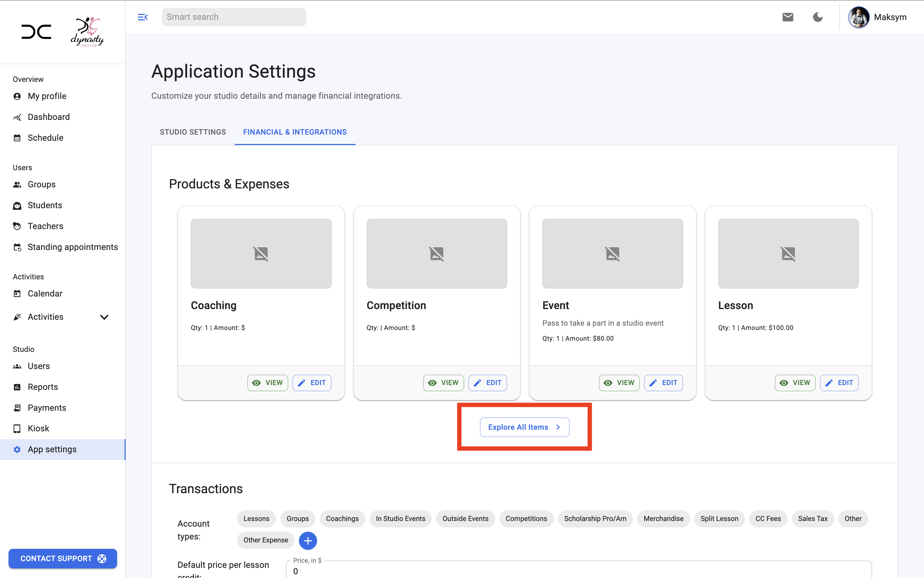This screenshot has width=924, height=578.
Task: Expand the Activities submenu chevron
Action: tap(104, 317)
